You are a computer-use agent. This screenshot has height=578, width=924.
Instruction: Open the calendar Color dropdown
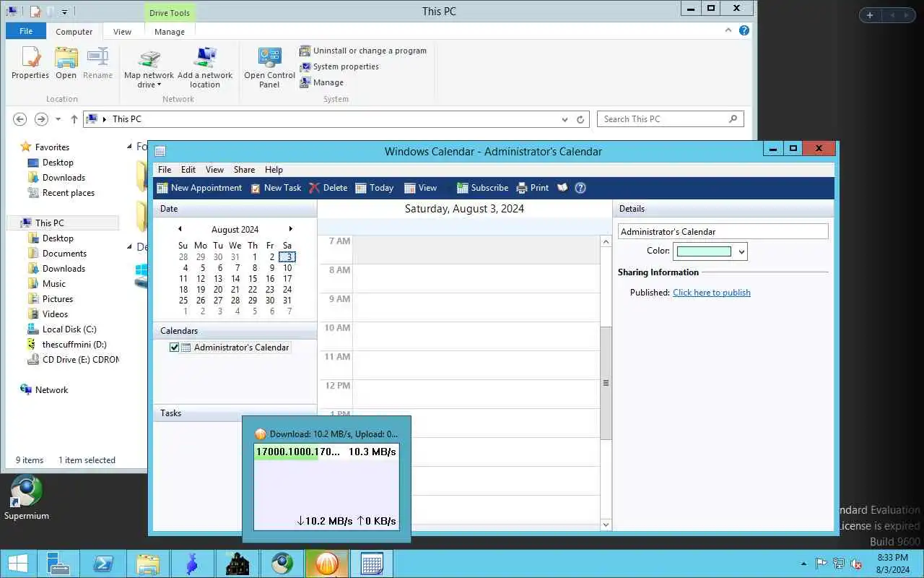[x=741, y=251]
